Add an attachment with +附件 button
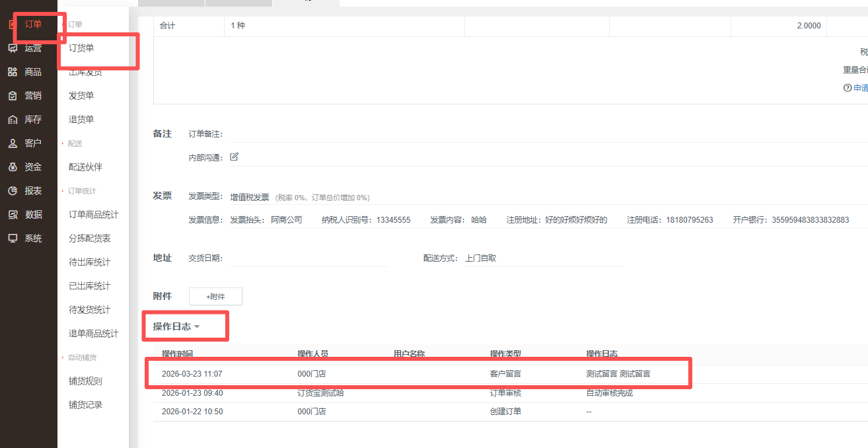Screen dimensions: 868x448 click(215, 297)
